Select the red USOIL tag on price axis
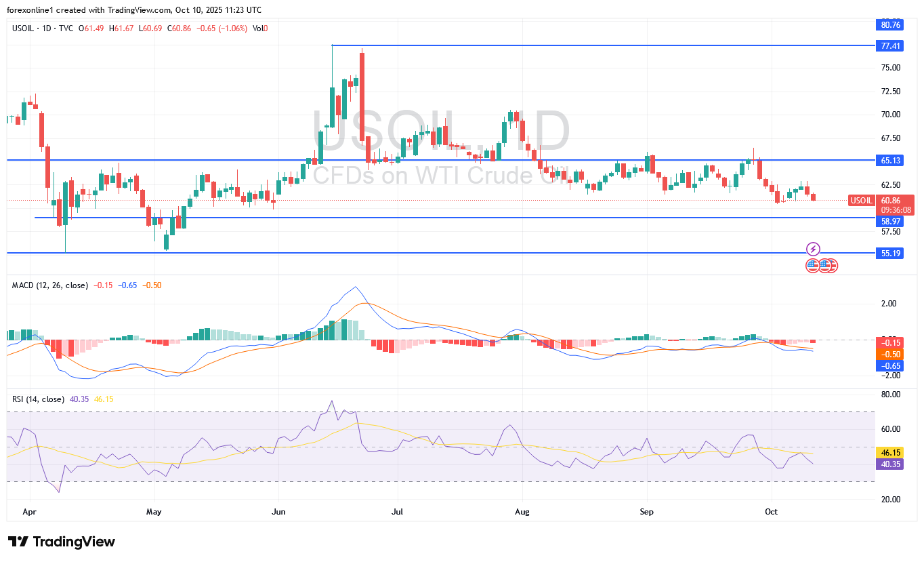924x562 pixels. pos(861,201)
